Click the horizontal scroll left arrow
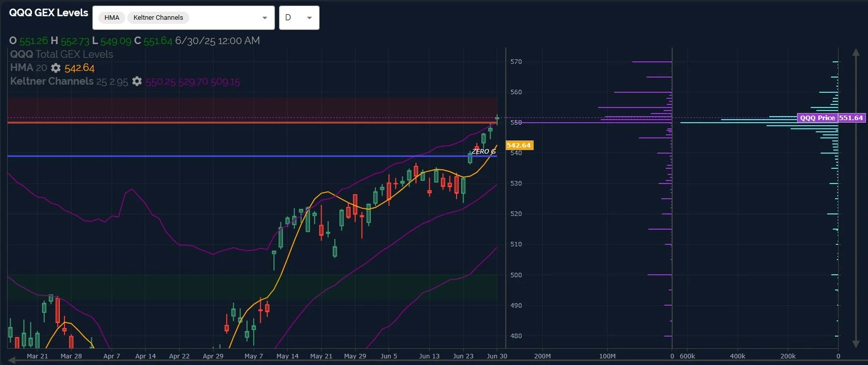The image size is (868, 365). (12, 359)
